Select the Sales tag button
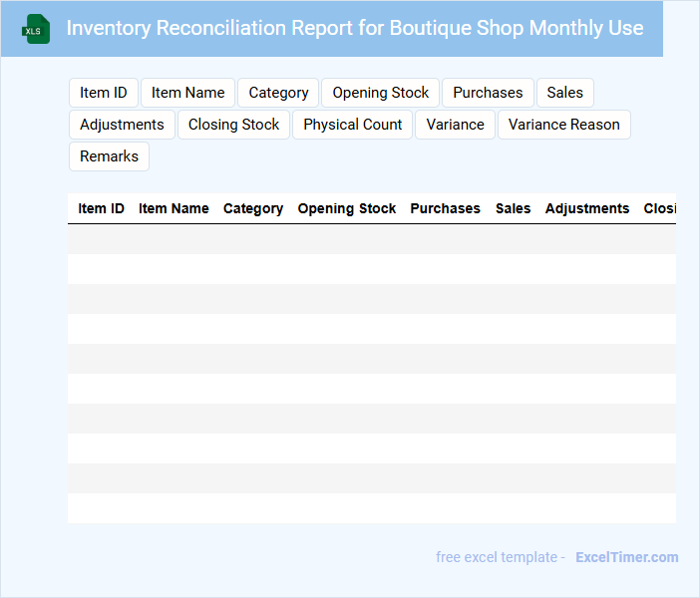Screen dimensions: 700x598 pyautogui.click(x=565, y=93)
